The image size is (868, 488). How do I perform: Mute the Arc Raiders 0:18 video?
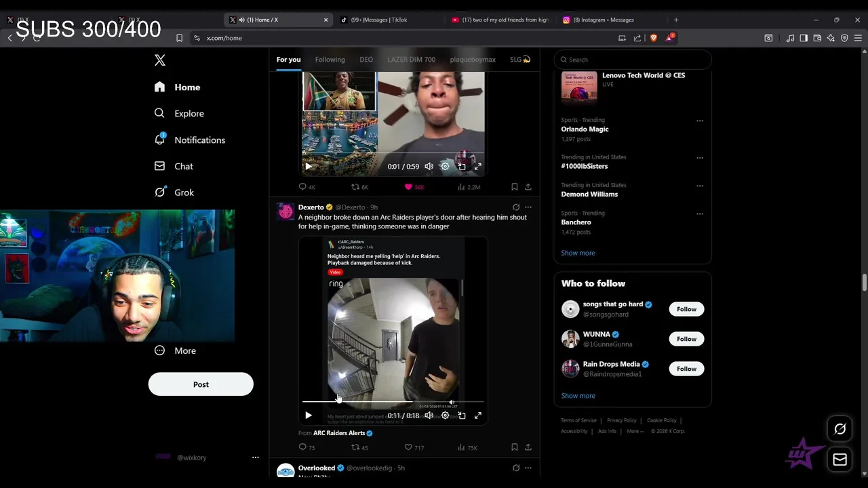click(x=429, y=415)
